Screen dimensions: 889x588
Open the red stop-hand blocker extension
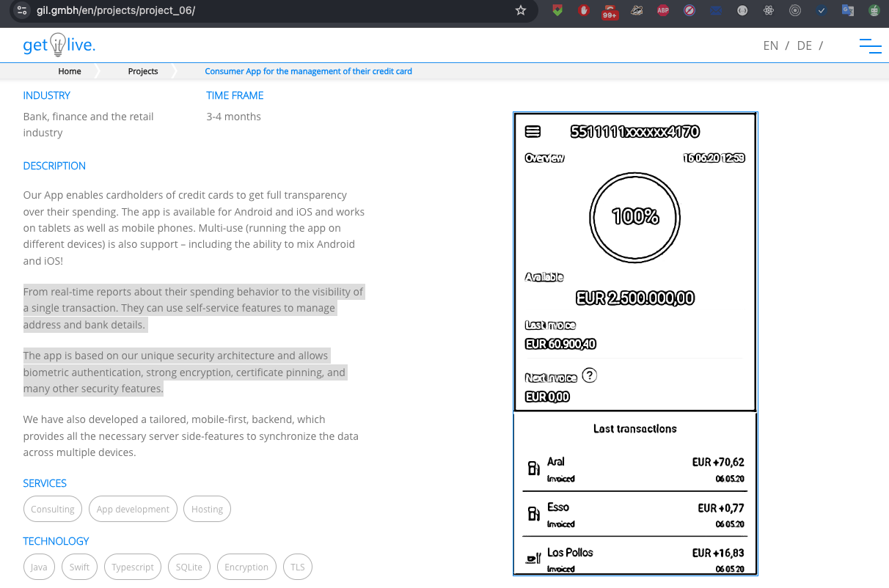584,10
